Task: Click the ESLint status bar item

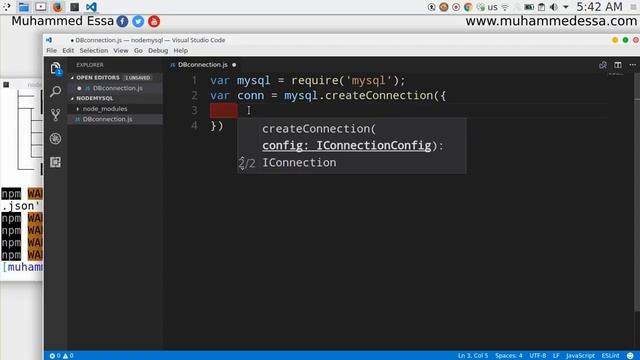Action: 610,356
